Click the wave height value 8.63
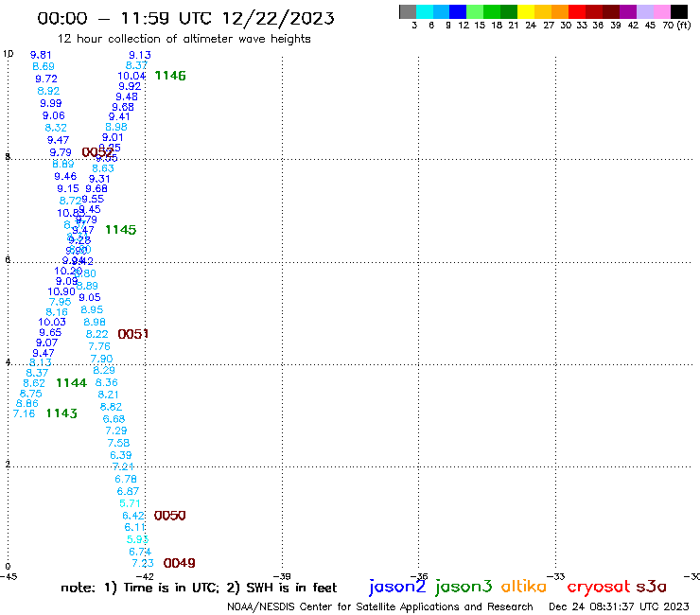Screen dimensions: 700x615 tap(103, 168)
